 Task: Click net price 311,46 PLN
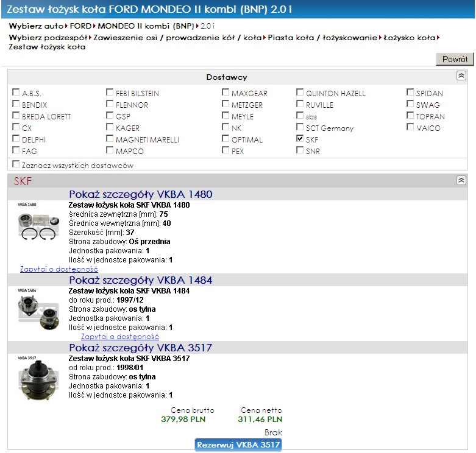(x=260, y=420)
